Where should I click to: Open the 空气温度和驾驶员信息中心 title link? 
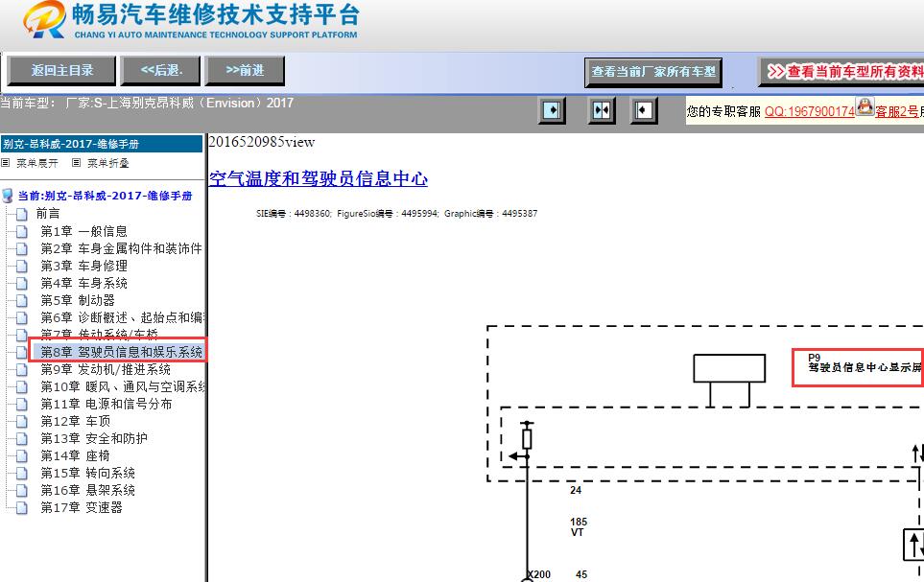coord(318,179)
